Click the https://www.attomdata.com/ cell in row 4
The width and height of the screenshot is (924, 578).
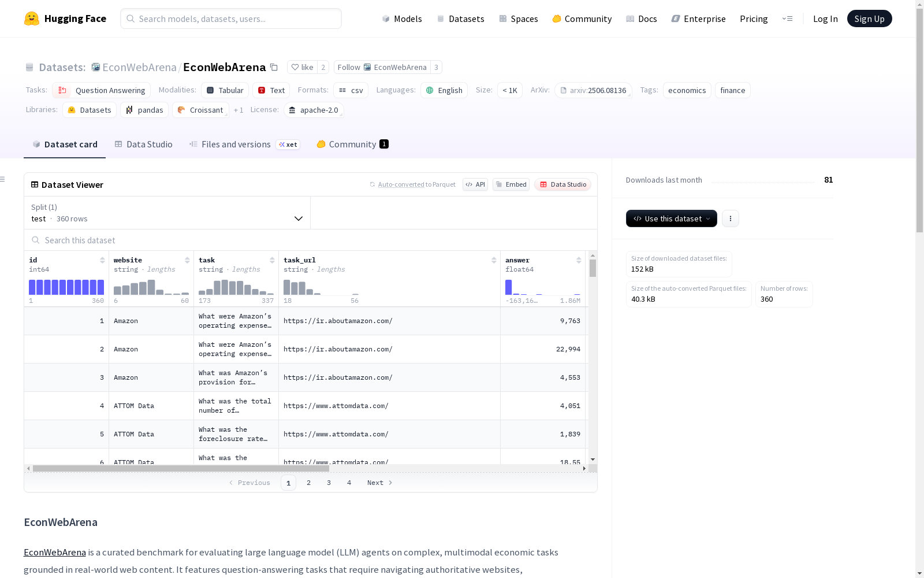[x=390, y=406]
